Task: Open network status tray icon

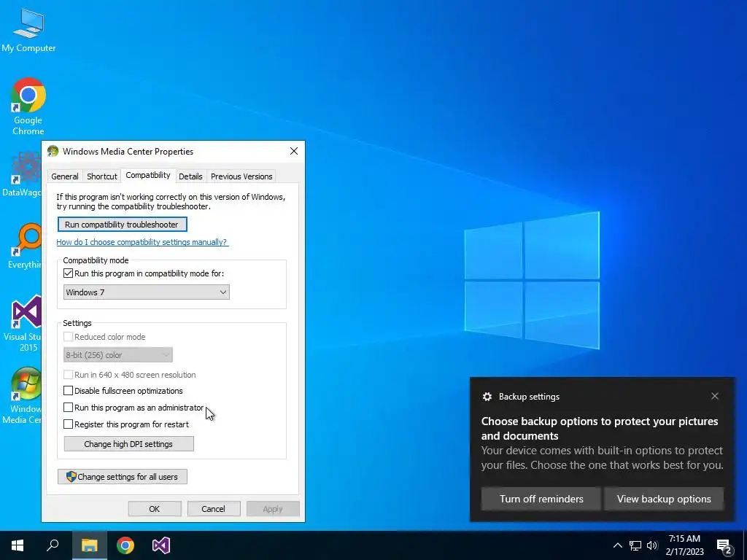Action: tap(635, 545)
